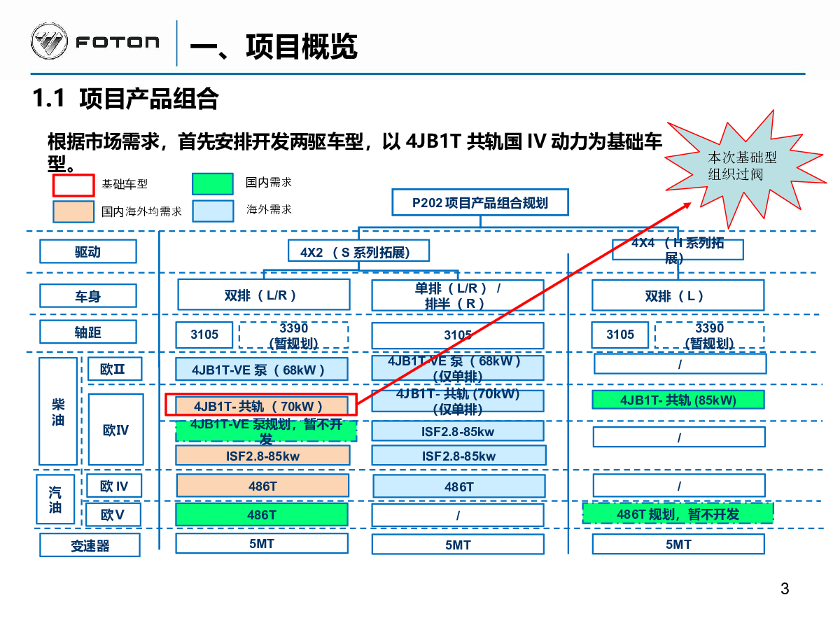The image size is (840, 630).
Task: Click the 4JB1T-VE 泵 (68kW) (仅单排) box
Action: (458, 369)
